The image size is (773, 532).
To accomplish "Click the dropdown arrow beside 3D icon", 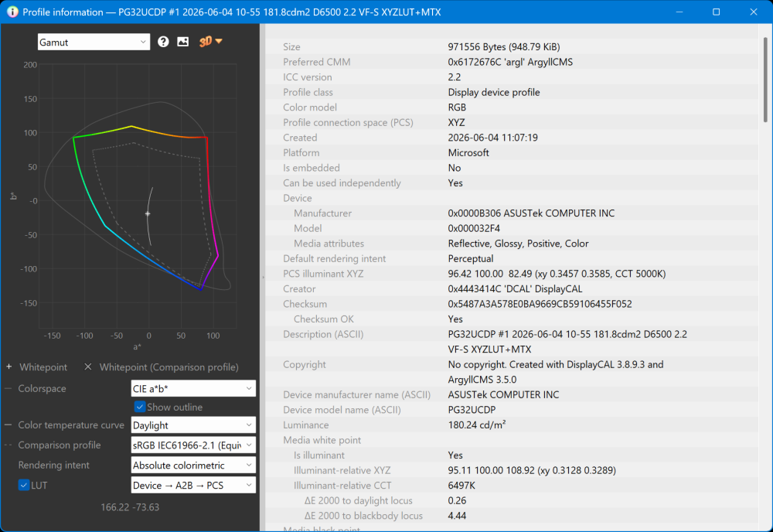I will click(x=219, y=42).
